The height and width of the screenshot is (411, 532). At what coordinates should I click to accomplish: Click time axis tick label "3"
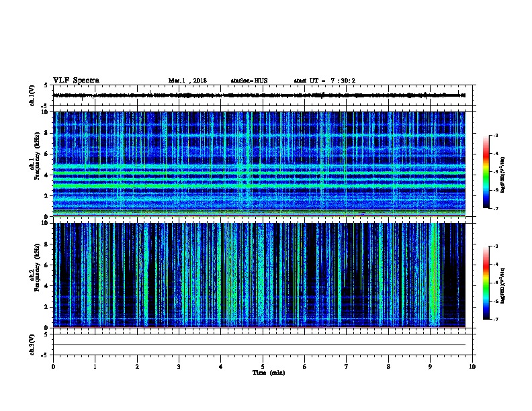click(x=179, y=367)
